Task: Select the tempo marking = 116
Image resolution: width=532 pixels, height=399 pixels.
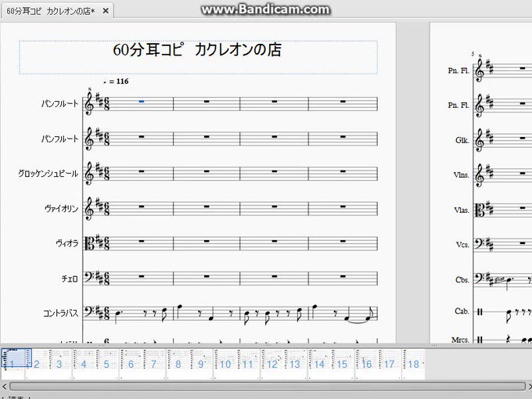Action: pos(116,81)
